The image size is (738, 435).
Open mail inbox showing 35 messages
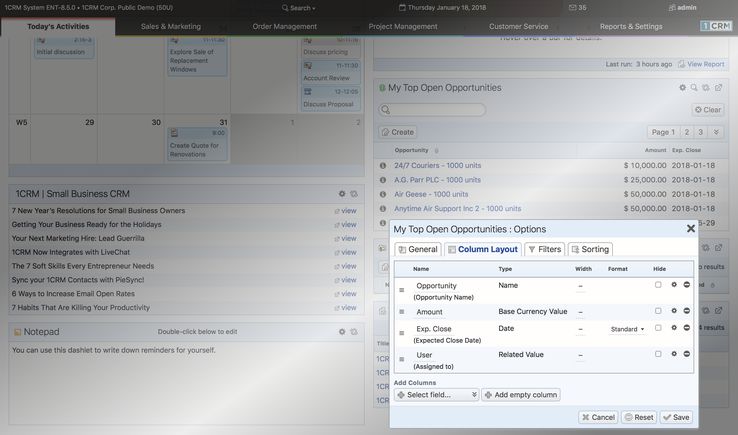578,8
